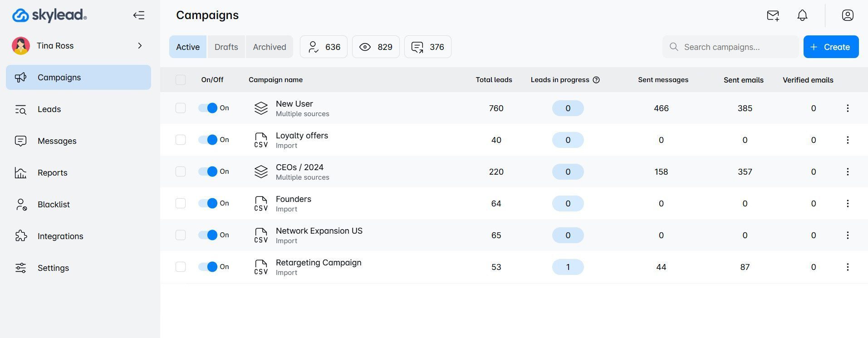Open the Loyalty offers row options menu

click(848, 140)
